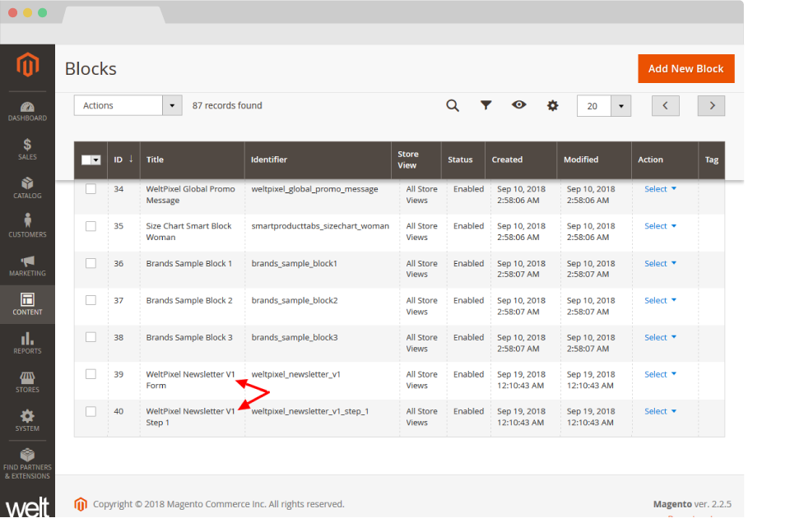
Task: Click the search magnifier icon
Action: (x=453, y=105)
